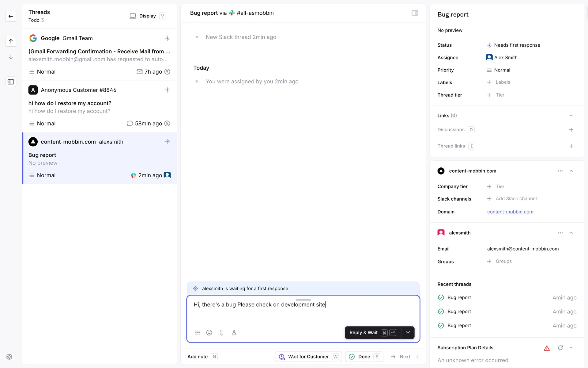Screen dimensions: 588x368
Task: Open Reply & Wait dropdown arrow
Action: 408,332
